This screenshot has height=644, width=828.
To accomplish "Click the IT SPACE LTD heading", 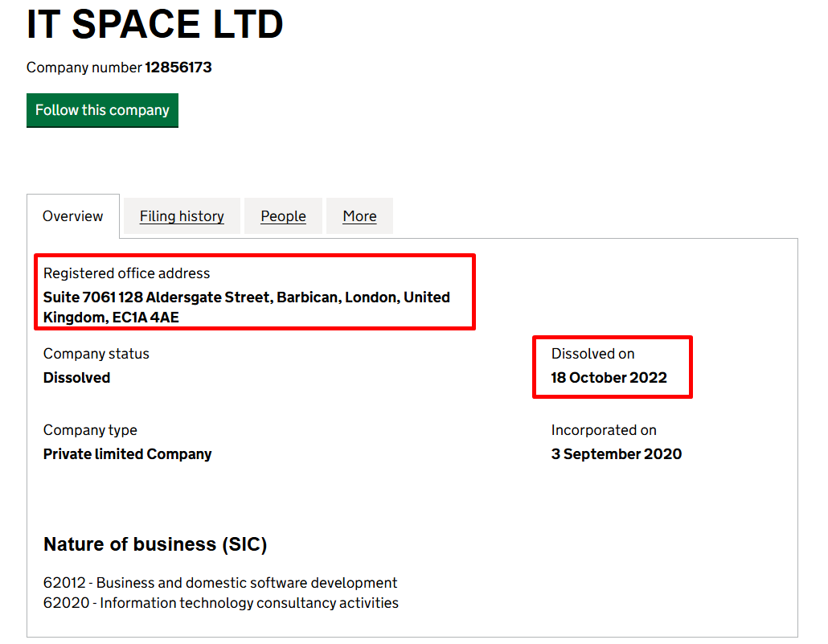I will (154, 24).
